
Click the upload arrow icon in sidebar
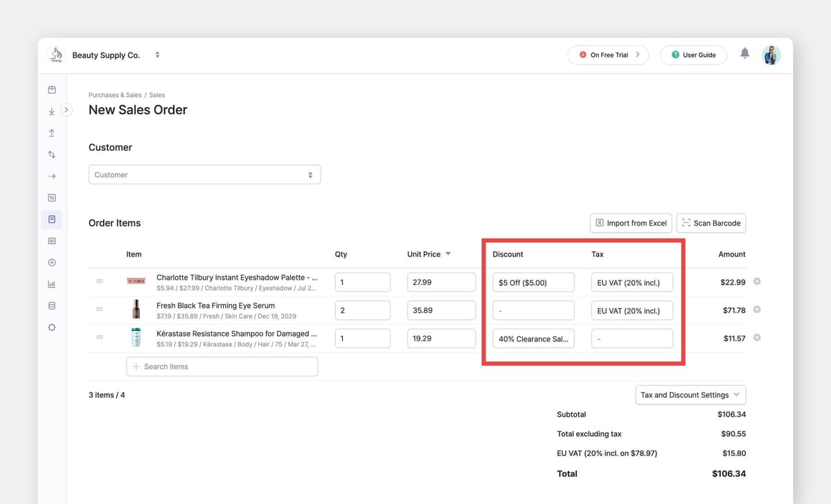(x=51, y=132)
